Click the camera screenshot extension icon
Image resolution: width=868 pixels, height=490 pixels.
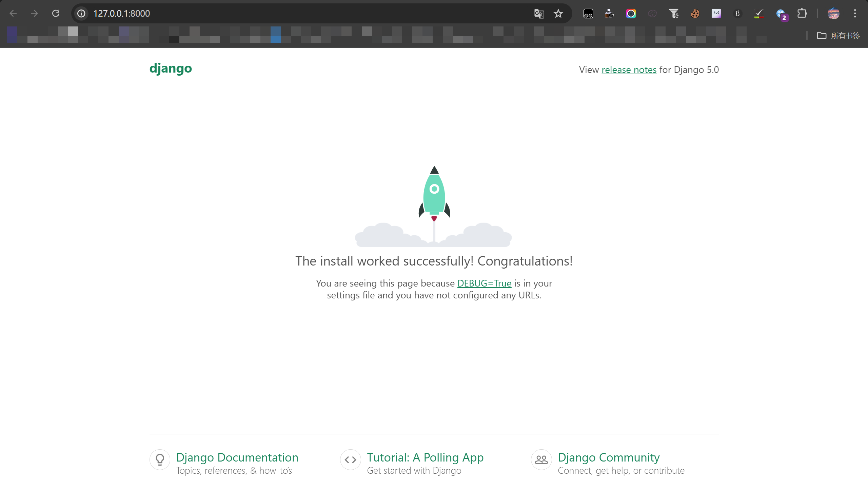point(609,14)
